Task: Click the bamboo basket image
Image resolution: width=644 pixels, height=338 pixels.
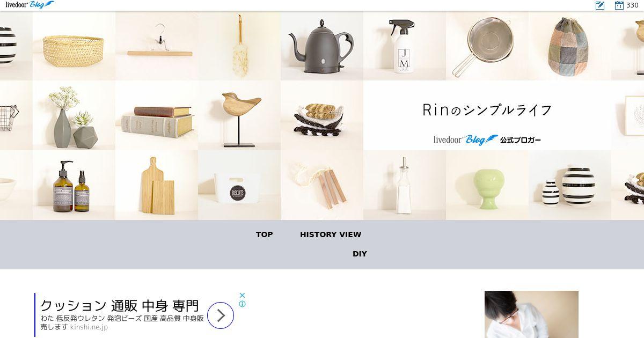Action: [74, 46]
